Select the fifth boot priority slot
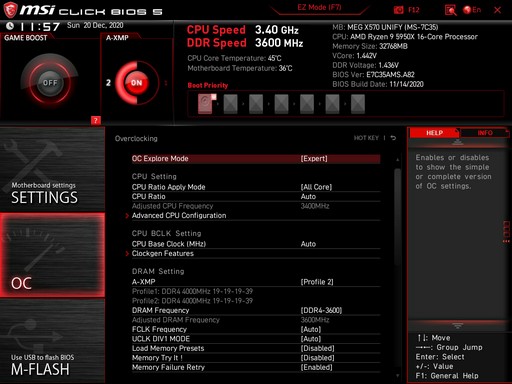 pos(307,104)
